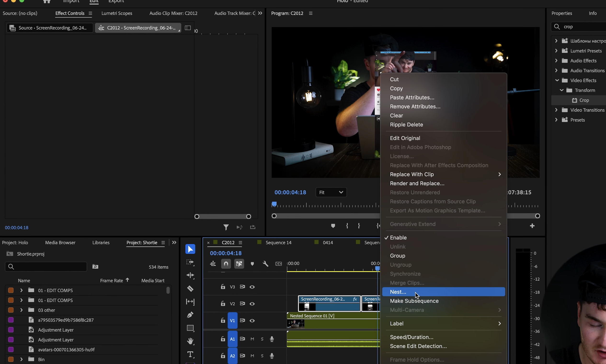The height and width of the screenshot is (364, 606).
Task: Click the Home icon in header
Action: (47, 1)
